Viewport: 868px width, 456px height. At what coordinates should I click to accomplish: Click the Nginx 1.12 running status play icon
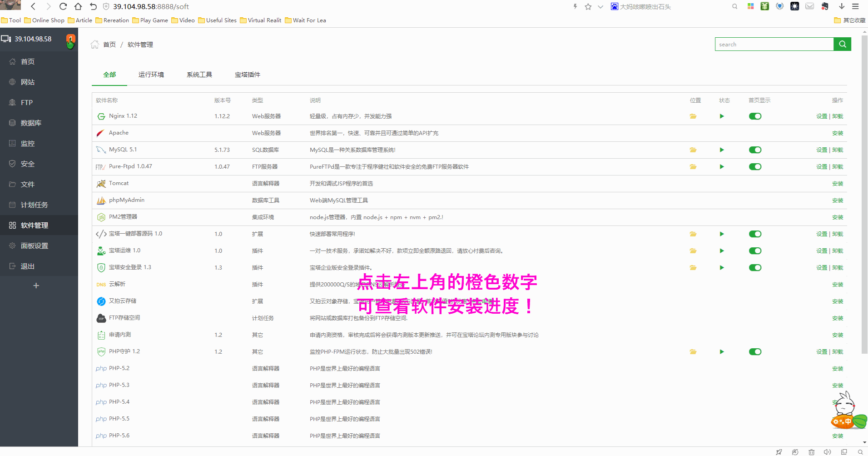[722, 116]
